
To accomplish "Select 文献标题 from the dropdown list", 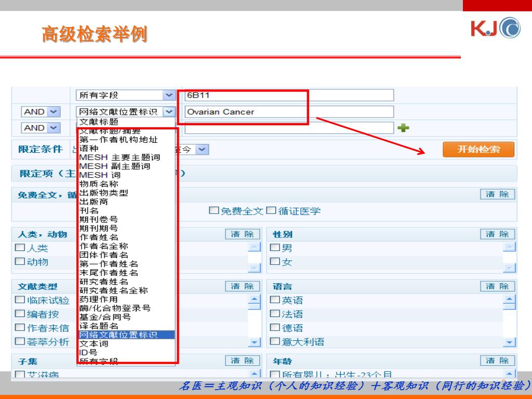I will (x=99, y=122).
